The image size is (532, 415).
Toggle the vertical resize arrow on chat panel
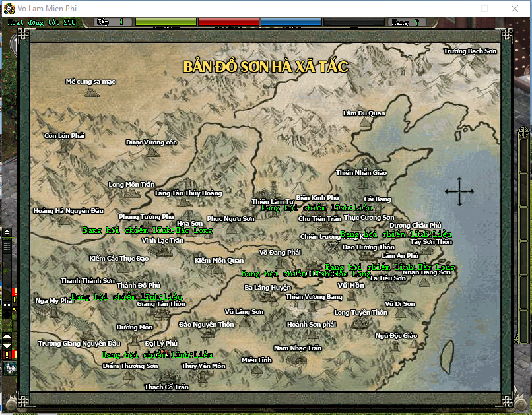(7, 232)
